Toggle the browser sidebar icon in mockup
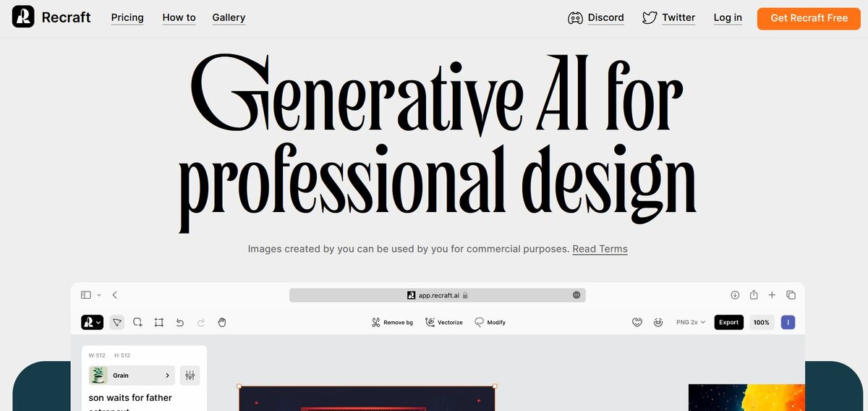Viewport: 868px width, 411px height. [86, 295]
